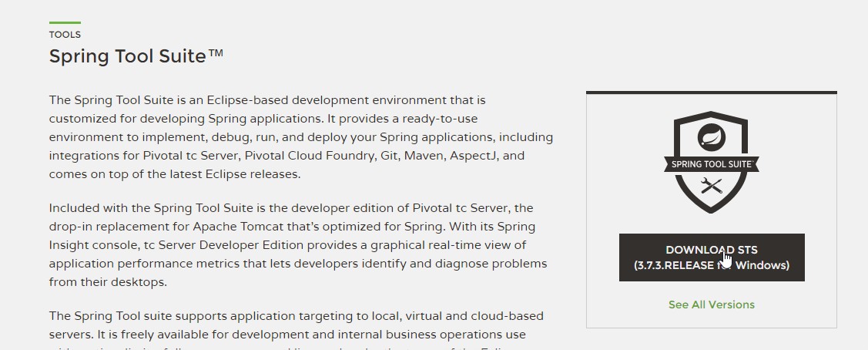Click the Spring Tool Suite shield logo
Image resolution: width=868 pixels, height=350 pixels.
(x=712, y=162)
